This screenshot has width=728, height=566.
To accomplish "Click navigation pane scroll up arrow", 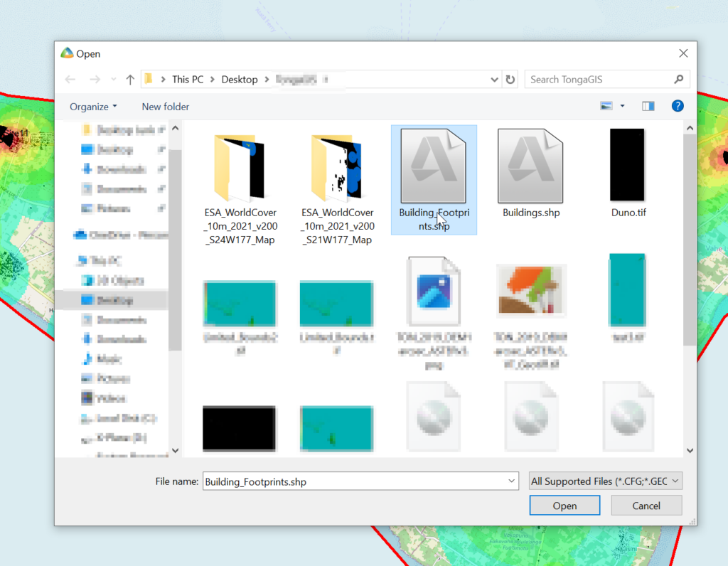I will click(175, 128).
